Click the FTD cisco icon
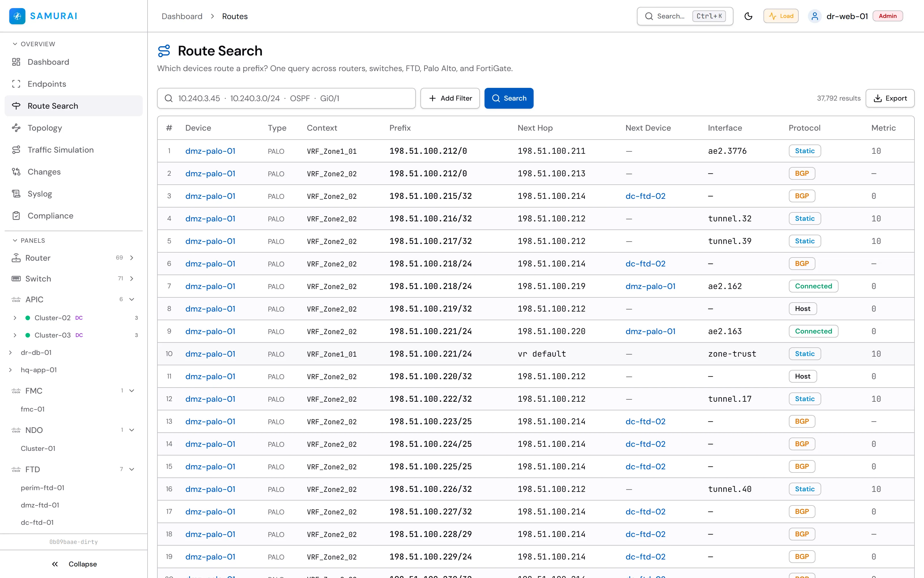Viewport: 924px width, 578px height. click(16, 469)
